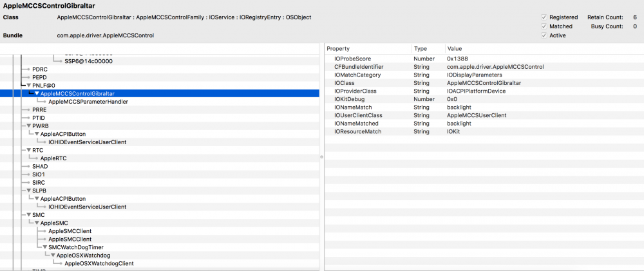Screen dimensions: 644x271
Task: Select the IOClass property row
Action: (x=484, y=83)
